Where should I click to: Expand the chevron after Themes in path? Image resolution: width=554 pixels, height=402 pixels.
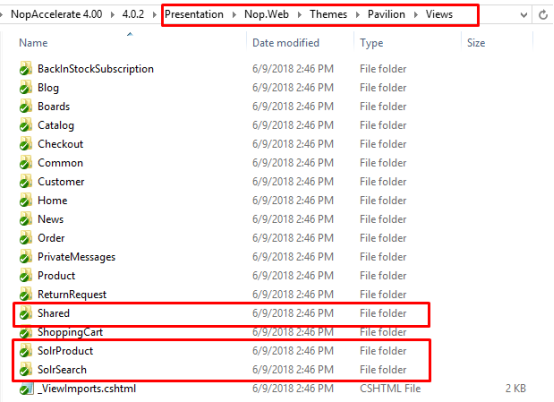point(357,14)
